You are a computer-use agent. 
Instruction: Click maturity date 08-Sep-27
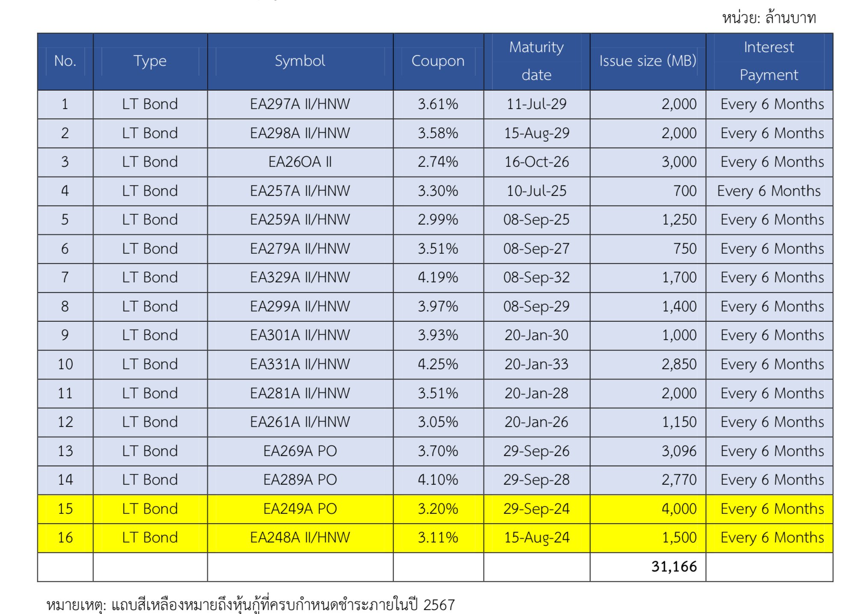point(536,249)
